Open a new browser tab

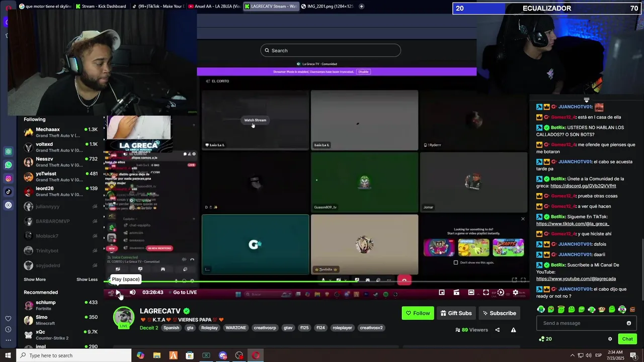tap(361, 7)
